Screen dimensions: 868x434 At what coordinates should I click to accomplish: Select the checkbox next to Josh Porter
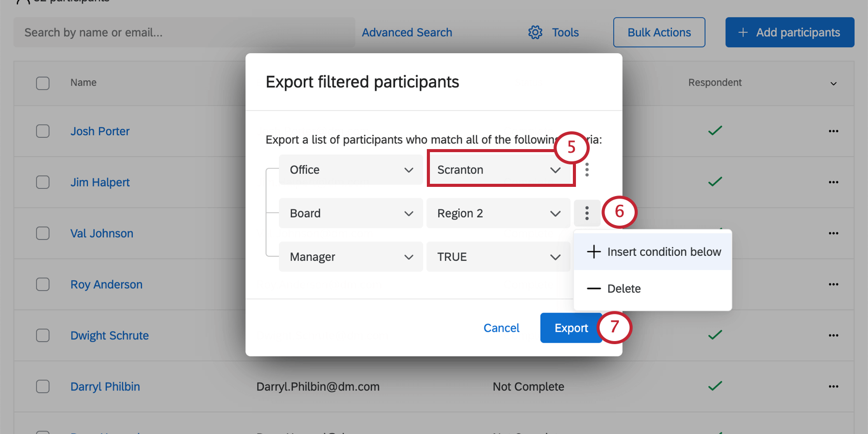point(43,131)
